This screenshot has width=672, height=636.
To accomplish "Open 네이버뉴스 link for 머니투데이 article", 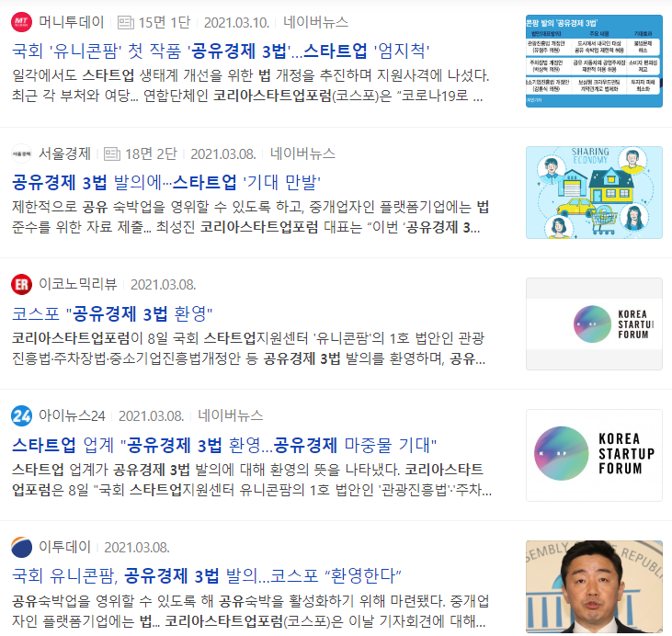I will (x=315, y=22).
